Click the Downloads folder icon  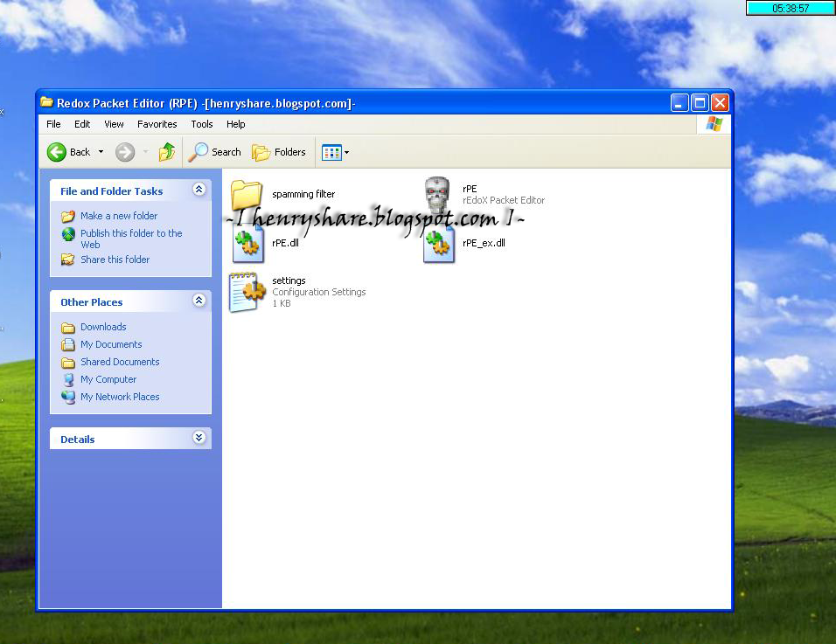tap(67, 327)
